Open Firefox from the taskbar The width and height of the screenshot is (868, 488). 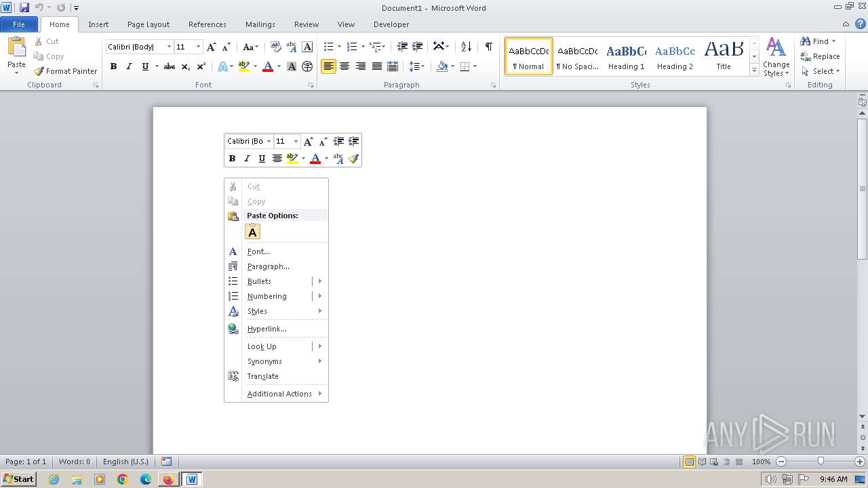(168, 479)
